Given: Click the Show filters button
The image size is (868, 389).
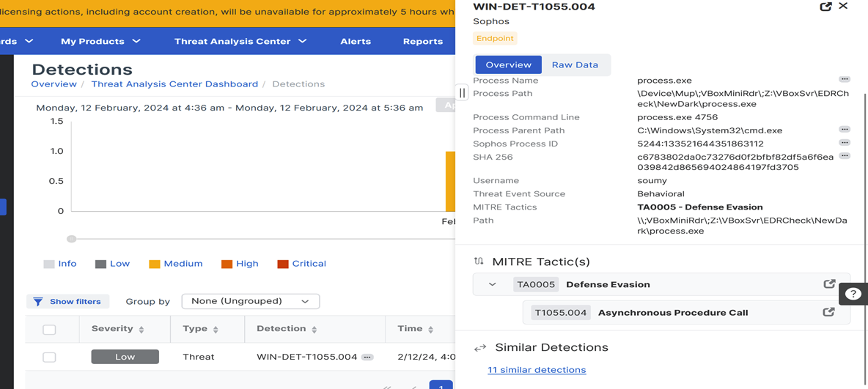Looking at the screenshot, I should [x=68, y=302].
